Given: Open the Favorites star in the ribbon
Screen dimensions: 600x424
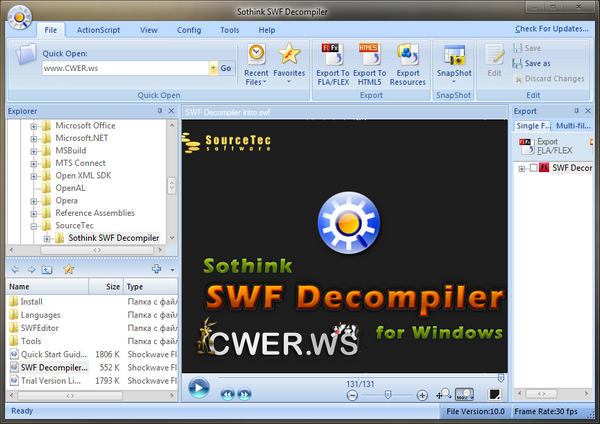Looking at the screenshot, I should 289,58.
